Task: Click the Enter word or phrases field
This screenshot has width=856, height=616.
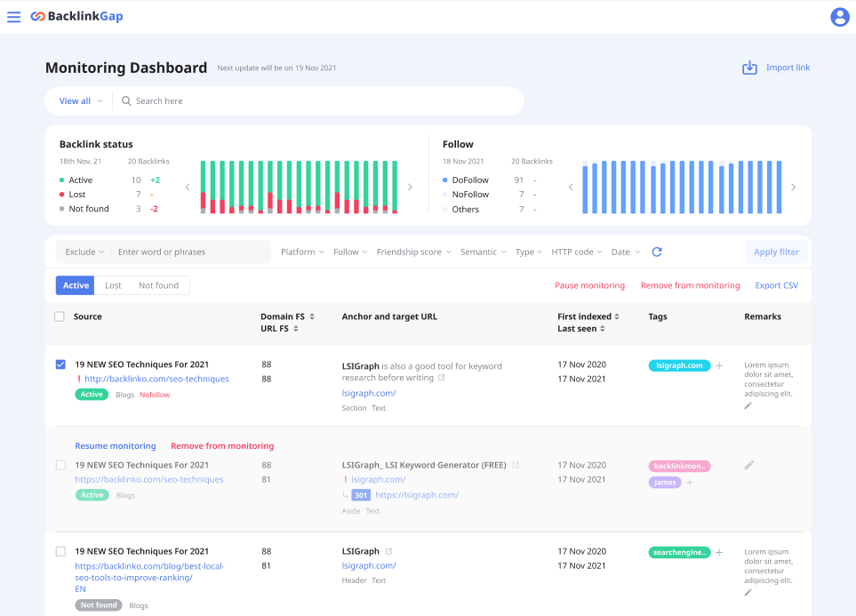Action: click(191, 252)
